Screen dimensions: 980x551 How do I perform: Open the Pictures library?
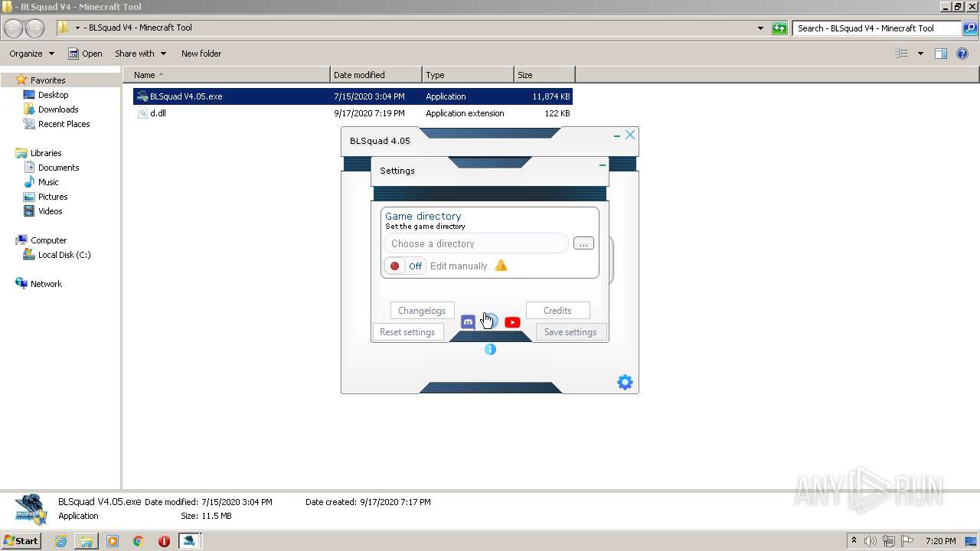pyautogui.click(x=53, y=197)
